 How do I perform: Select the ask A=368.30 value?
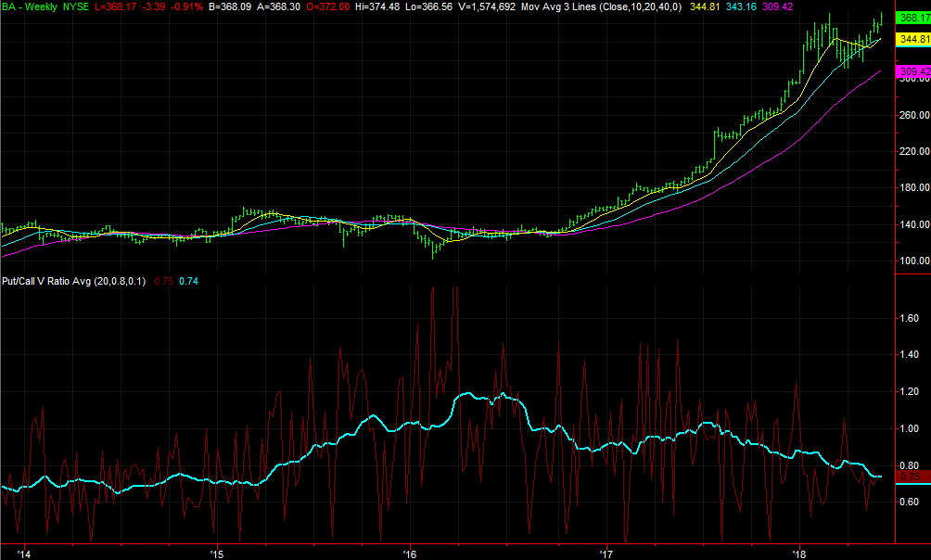point(278,7)
